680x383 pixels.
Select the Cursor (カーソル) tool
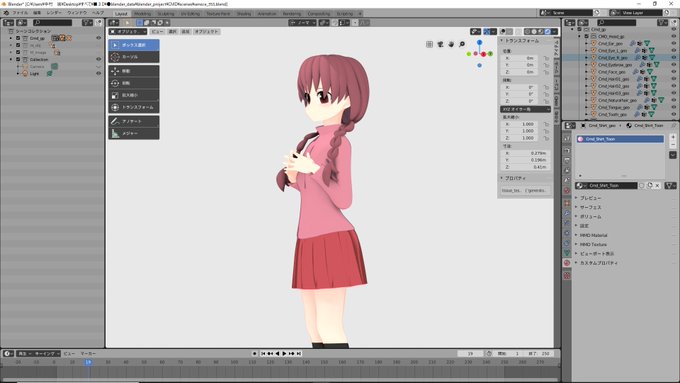click(134, 57)
